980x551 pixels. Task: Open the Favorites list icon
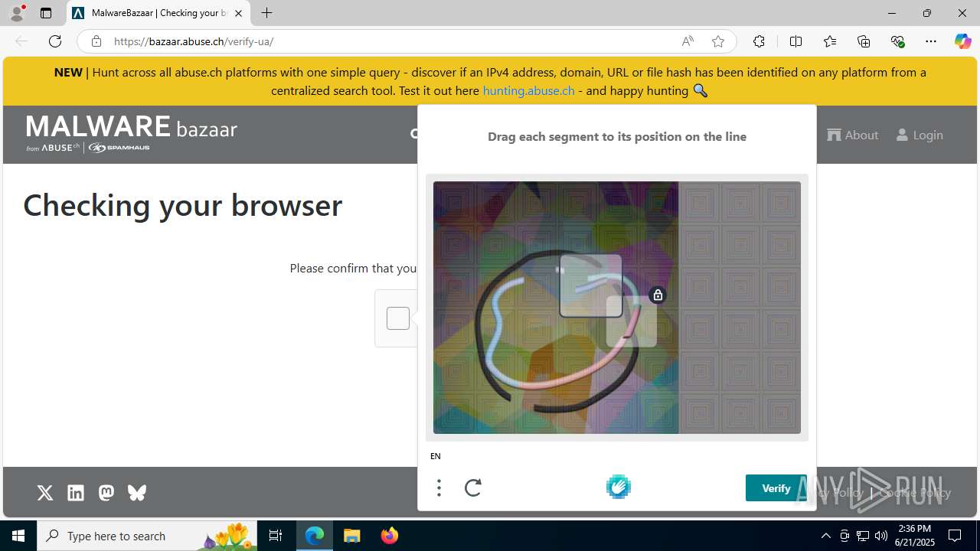pos(830,41)
